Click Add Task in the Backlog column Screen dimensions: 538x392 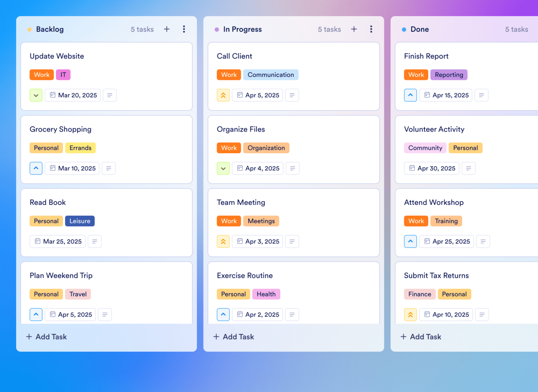point(46,336)
